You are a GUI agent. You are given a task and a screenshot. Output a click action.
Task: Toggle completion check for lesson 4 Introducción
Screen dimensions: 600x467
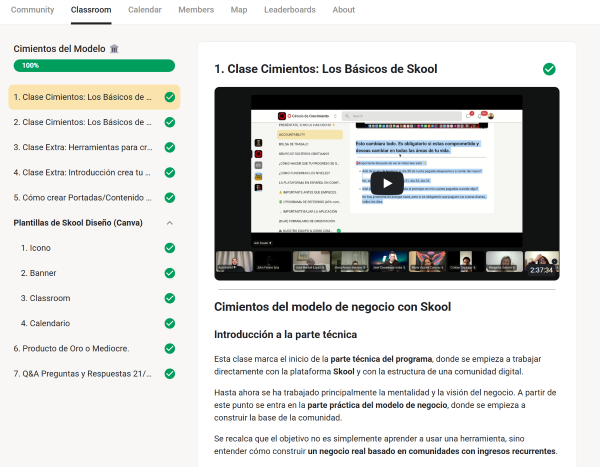click(x=170, y=173)
